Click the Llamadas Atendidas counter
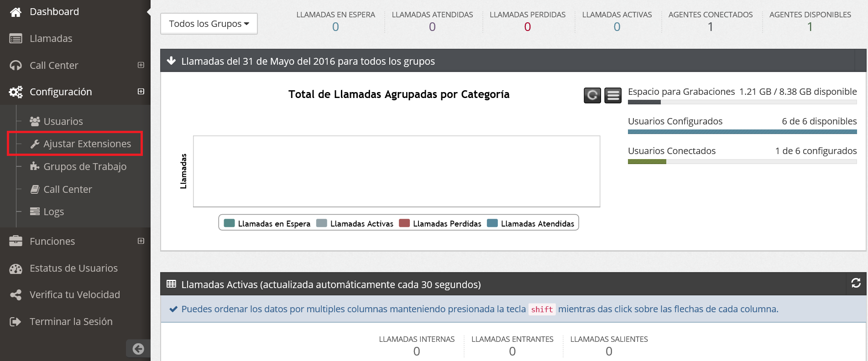868x361 pixels. point(432,27)
